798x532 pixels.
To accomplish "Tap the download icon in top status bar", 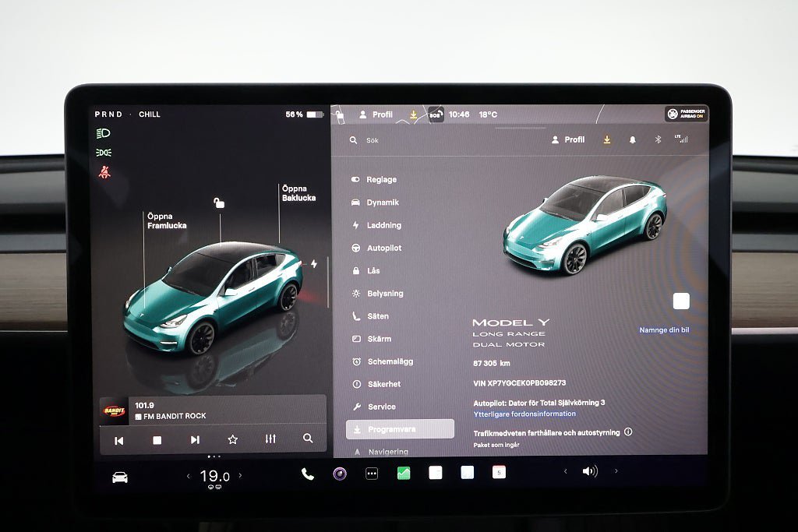I will pyautogui.click(x=414, y=115).
